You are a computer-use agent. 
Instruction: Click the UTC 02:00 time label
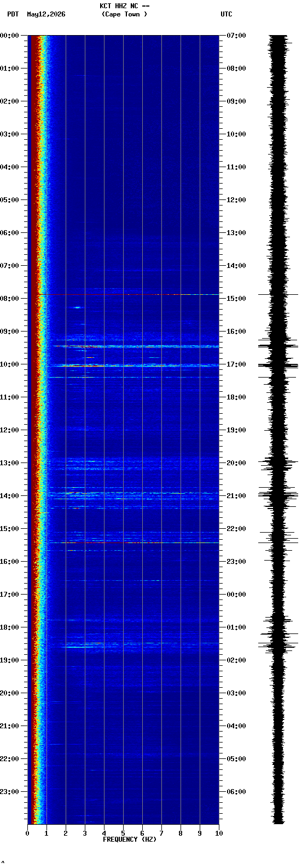tap(236, 660)
